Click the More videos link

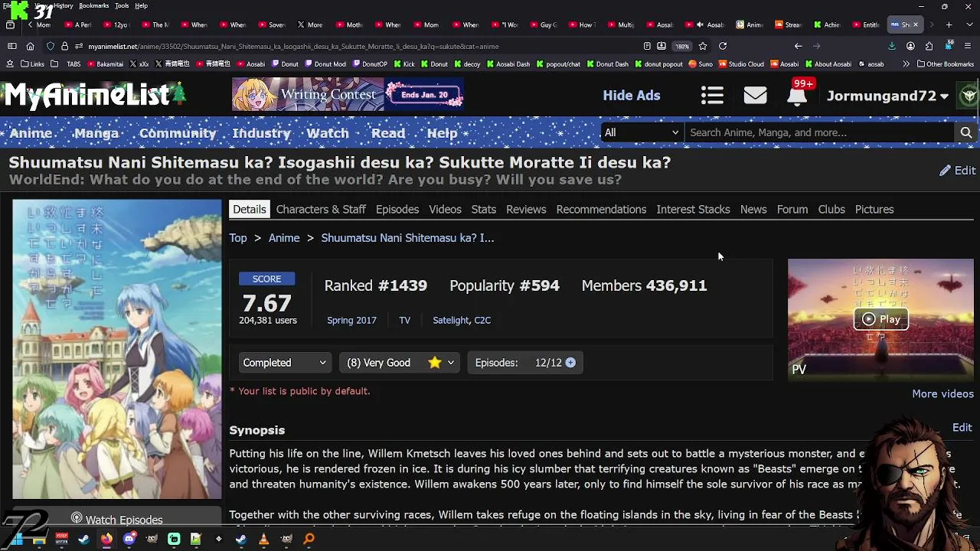click(942, 393)
